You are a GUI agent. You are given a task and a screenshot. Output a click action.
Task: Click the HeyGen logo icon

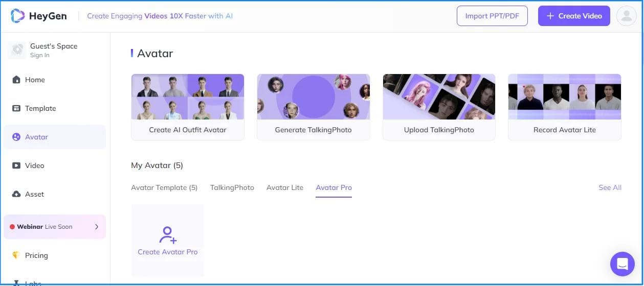pos(17,16)
